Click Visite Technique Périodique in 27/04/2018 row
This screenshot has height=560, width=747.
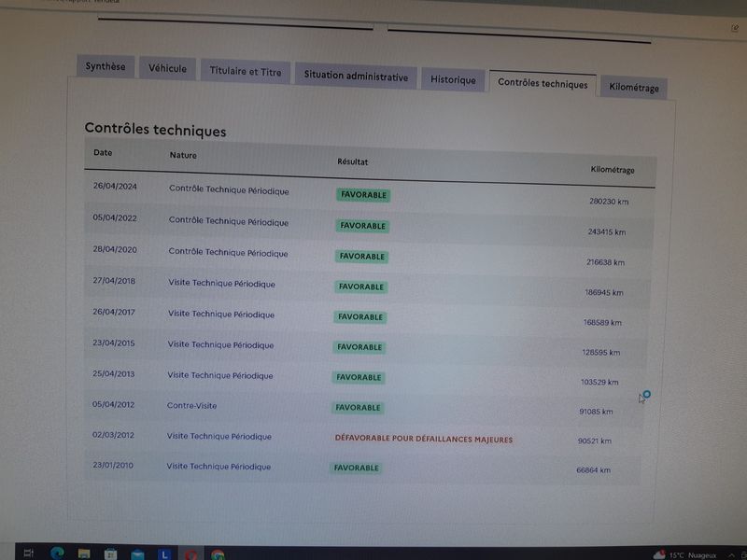click(x=221, y=284)
